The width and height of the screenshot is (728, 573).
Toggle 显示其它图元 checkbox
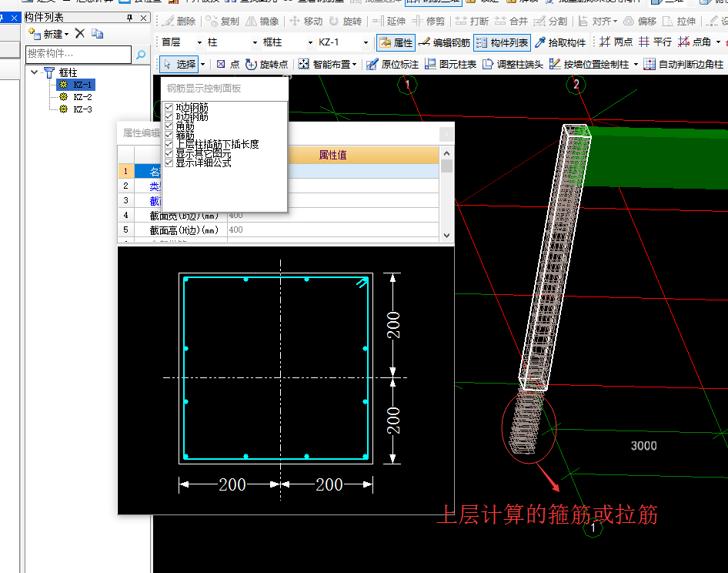pos(169,154)
